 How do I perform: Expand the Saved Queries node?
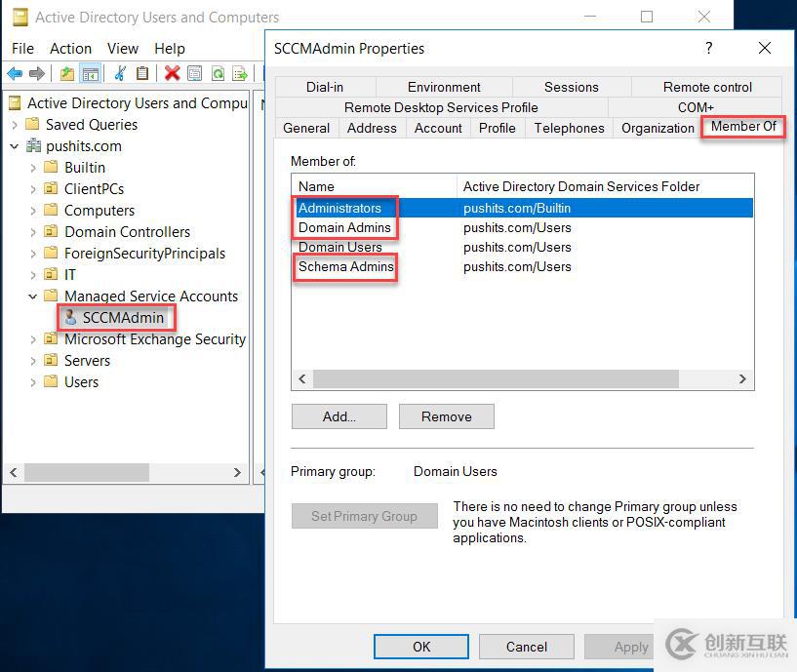click(x=15, y=125)
